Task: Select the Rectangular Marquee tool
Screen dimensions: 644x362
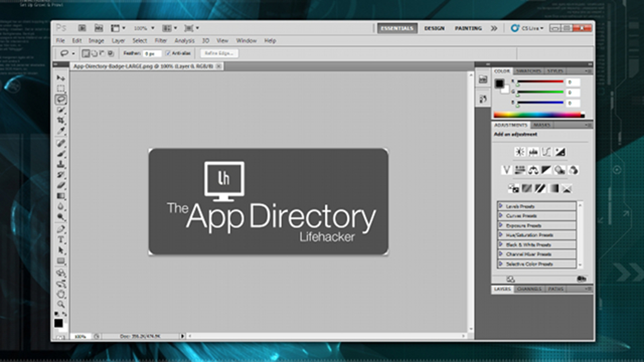Action: click(61, 88)
